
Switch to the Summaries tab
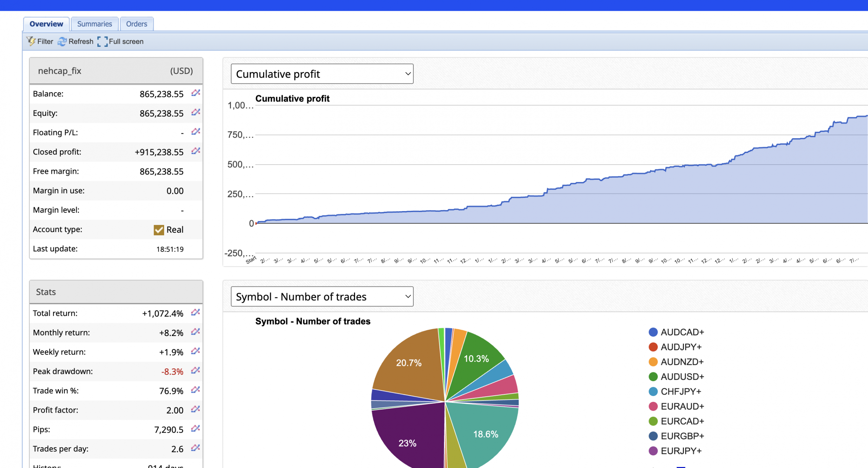click(x=94, y=24)
